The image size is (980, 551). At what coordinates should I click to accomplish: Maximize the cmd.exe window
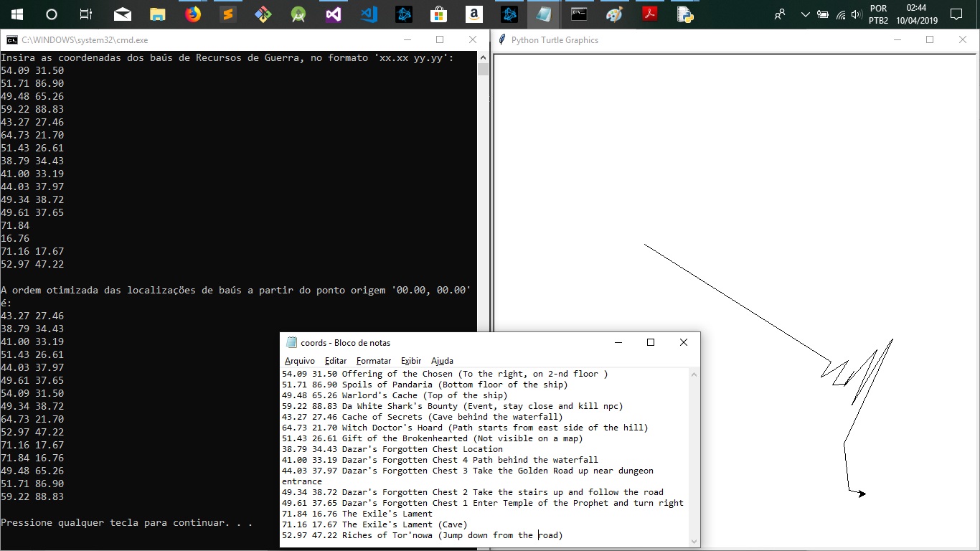pos(440,40)
